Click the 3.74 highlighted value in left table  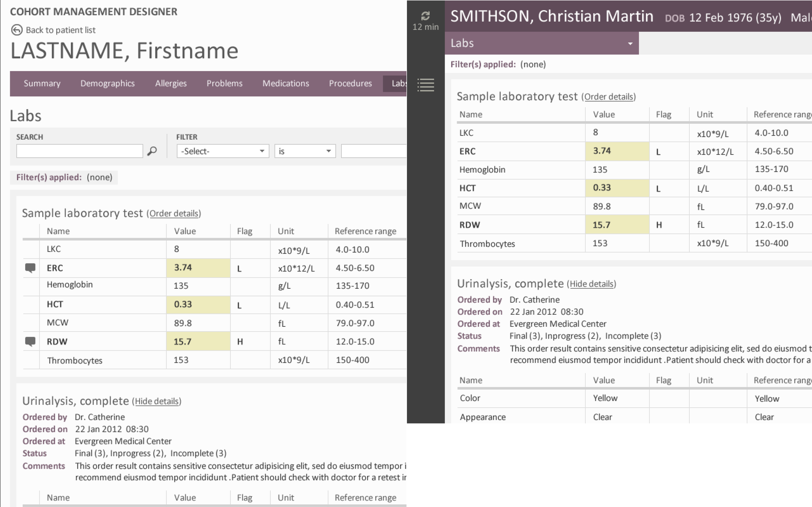tap(198, 268)
